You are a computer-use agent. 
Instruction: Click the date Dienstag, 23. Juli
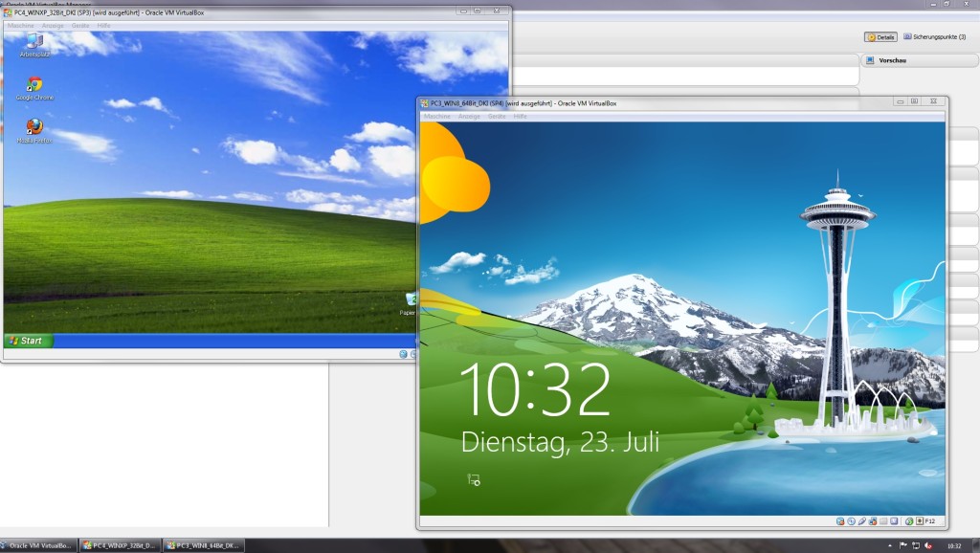560,442
